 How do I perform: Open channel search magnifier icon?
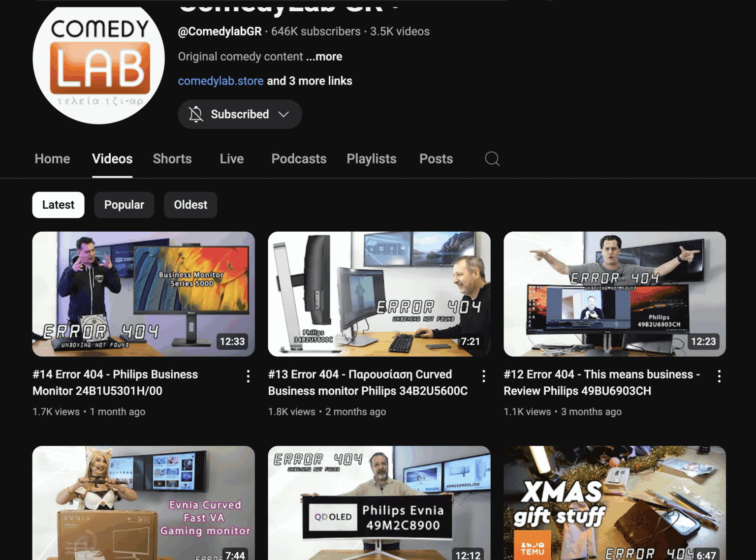point(492,158)
